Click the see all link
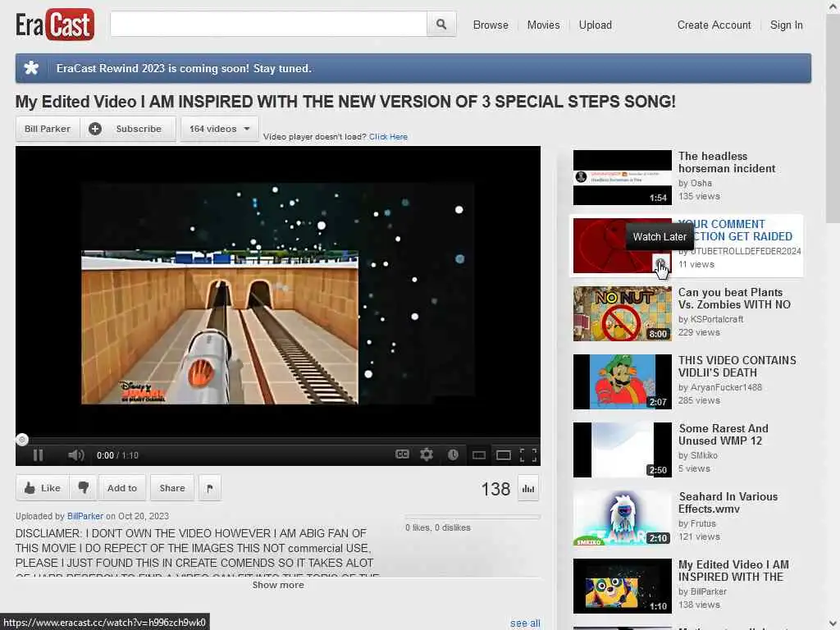The width and height of the screenshot is (840, 630). pyautogui.click(x=525, y=623)
